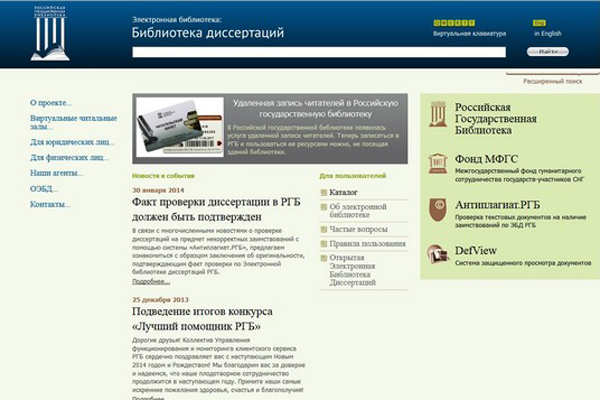The width and height of the screenshot is (600, 400).
Task: Click the date 30 января 2014
Action: tap(158, 190)
